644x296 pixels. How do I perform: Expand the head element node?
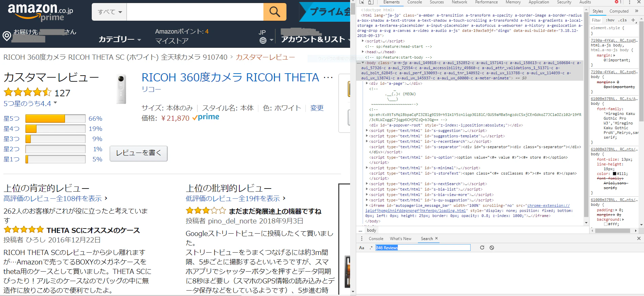363,52
